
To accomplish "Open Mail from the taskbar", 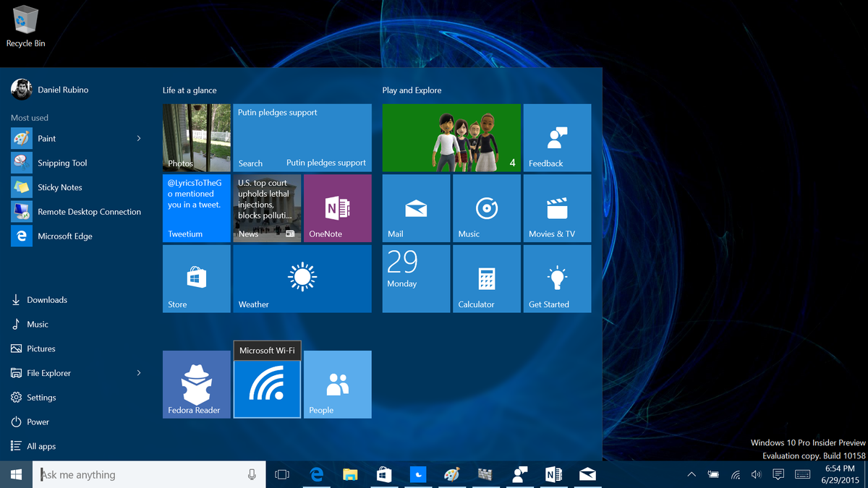I will [x=587, y=474].
